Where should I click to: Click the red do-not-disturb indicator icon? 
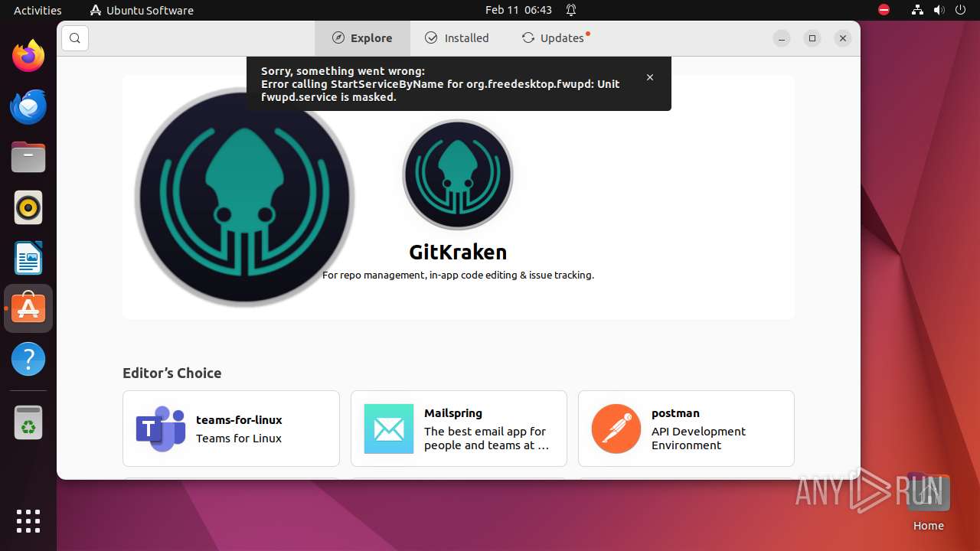(x=884, y=10)
